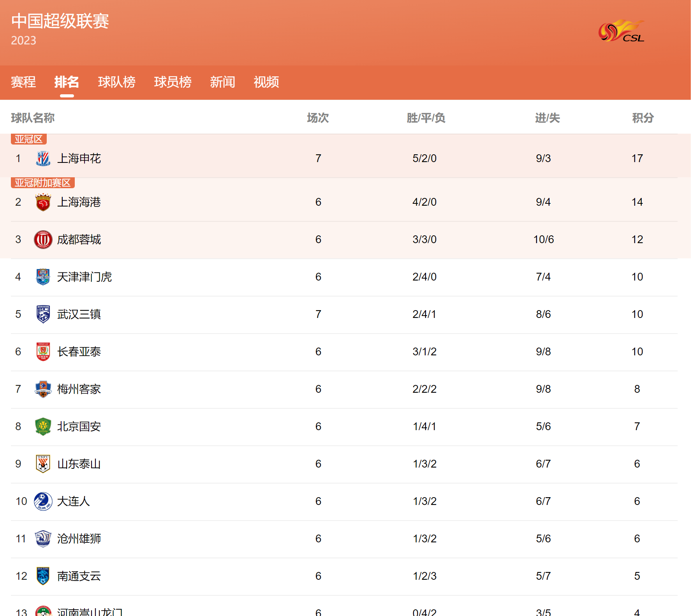Screen dimensions: 692x616
Task: Click 上海海港's 14 points value
Action: pyautogui.click(x=637, y=202)
